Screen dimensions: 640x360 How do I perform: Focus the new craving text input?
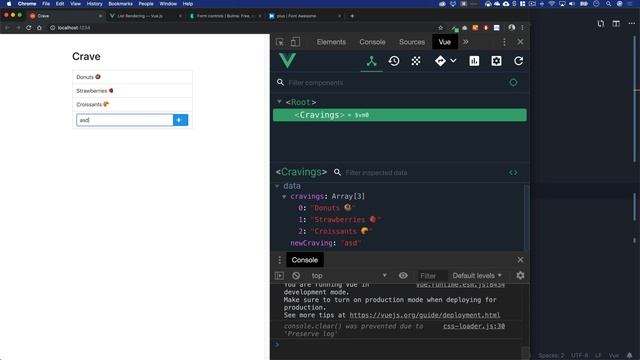tap(124, 120)
